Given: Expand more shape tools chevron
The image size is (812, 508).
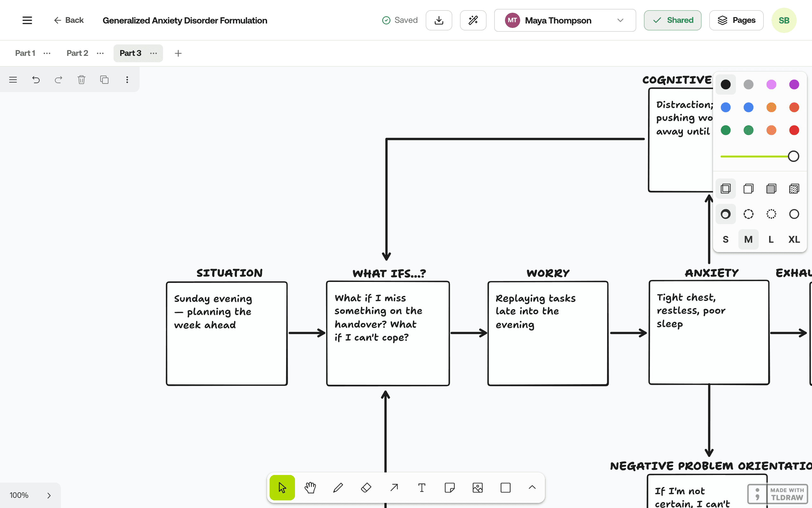Looking at the screenshot, I should pos(532,487).
